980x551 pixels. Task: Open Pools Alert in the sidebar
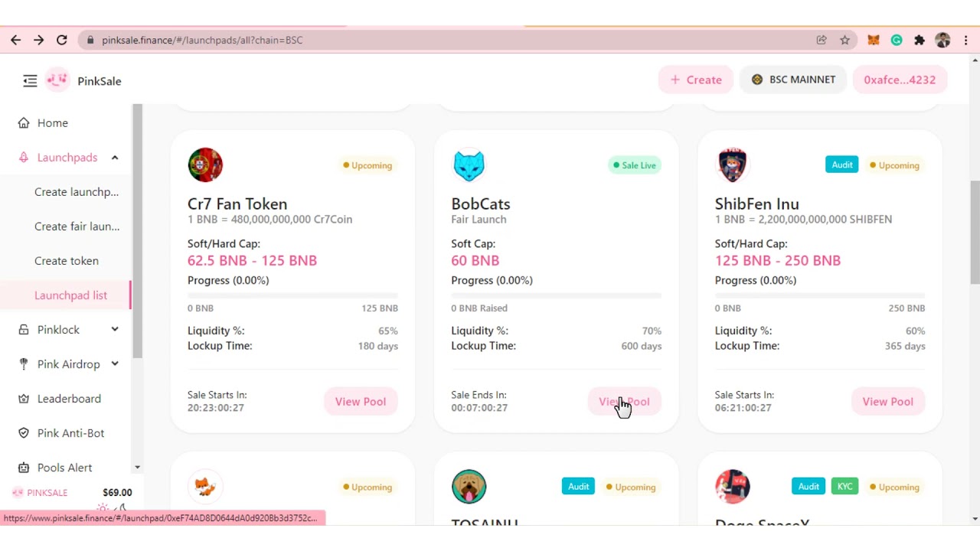(x=65, y=467)
